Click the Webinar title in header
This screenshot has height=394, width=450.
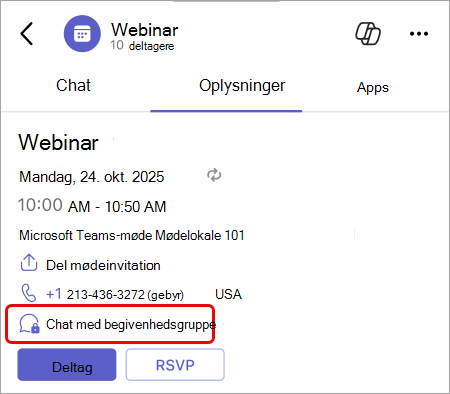pyautogui.click(x=145, y=30)
